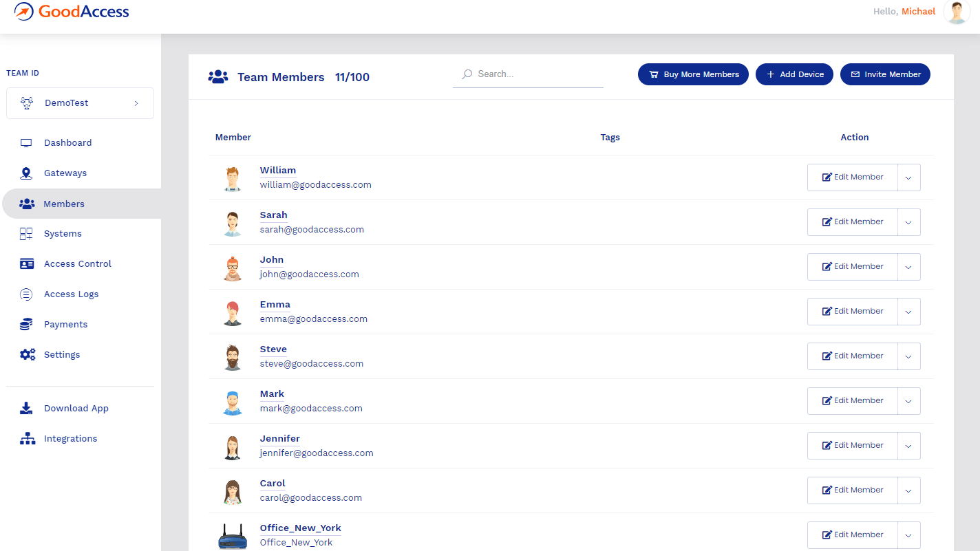Open Access Logs using the log icon
The width and height of the screenshot is (980, 551).
click(26, 294)
